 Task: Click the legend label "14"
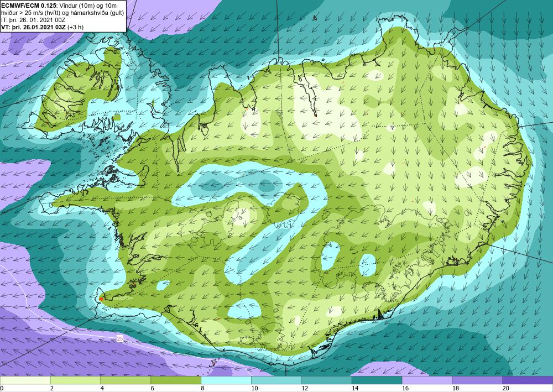355,389
